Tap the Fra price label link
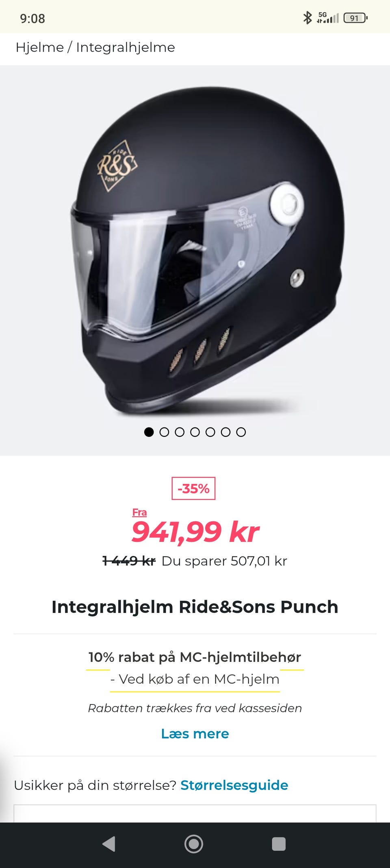This screenshot has height=868, width=390. pyautogui.click(x=139, y=513)
